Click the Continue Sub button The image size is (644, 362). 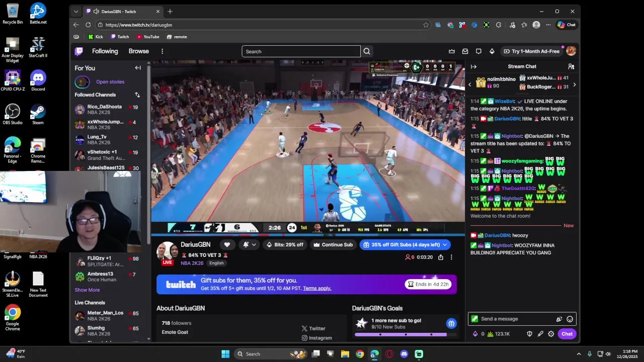coord(333,245)
